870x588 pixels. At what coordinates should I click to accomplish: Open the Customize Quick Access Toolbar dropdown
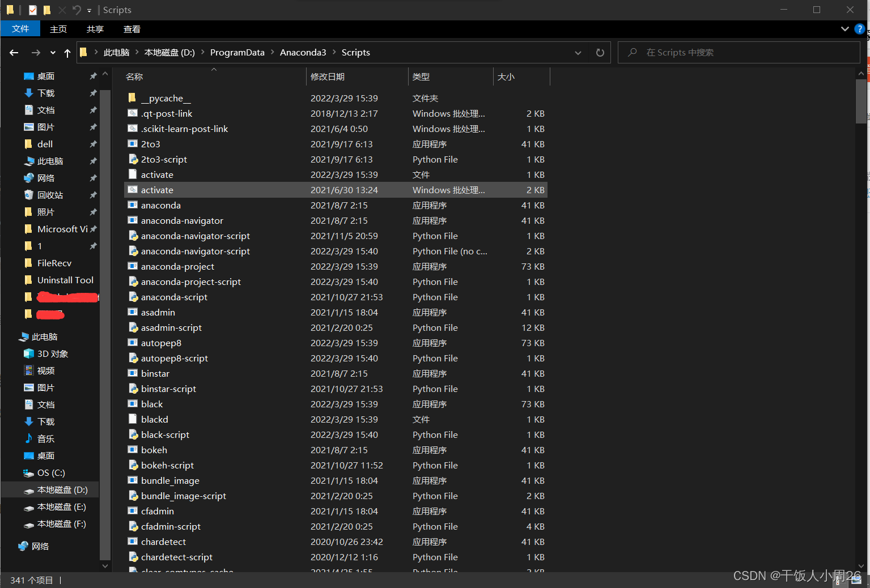tap(89, 10)
